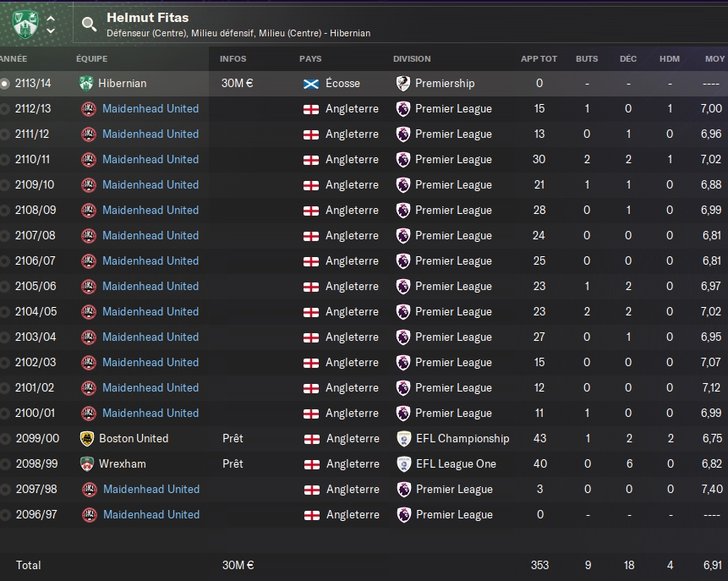Sort by the BUTS column header
Image resolution: width=728 pixels, height=581 pixels.
586,58
